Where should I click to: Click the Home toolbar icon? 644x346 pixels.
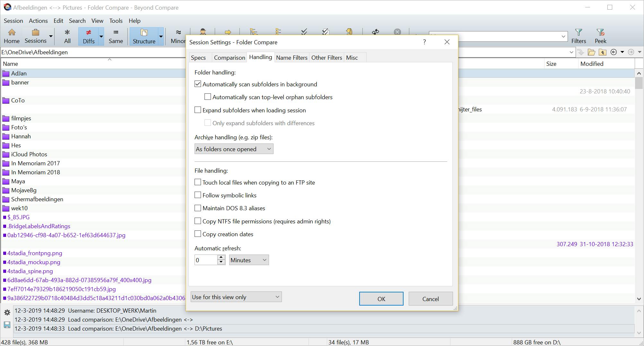(x=12, y=36)
